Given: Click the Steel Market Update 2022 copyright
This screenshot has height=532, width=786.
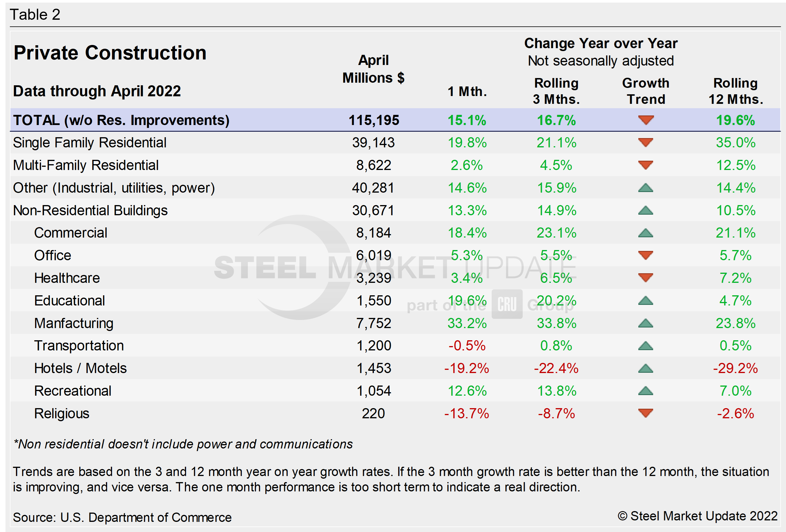Looking at the screenshot, I should click(x=697, y=516).
